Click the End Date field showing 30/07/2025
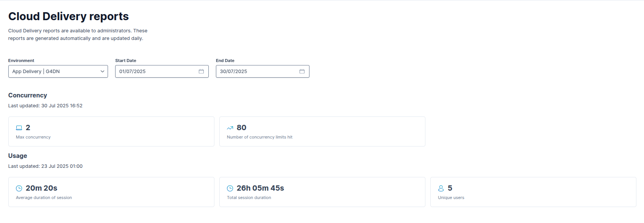The width and height of the screenshot is (644, 223). coord(257,72)
